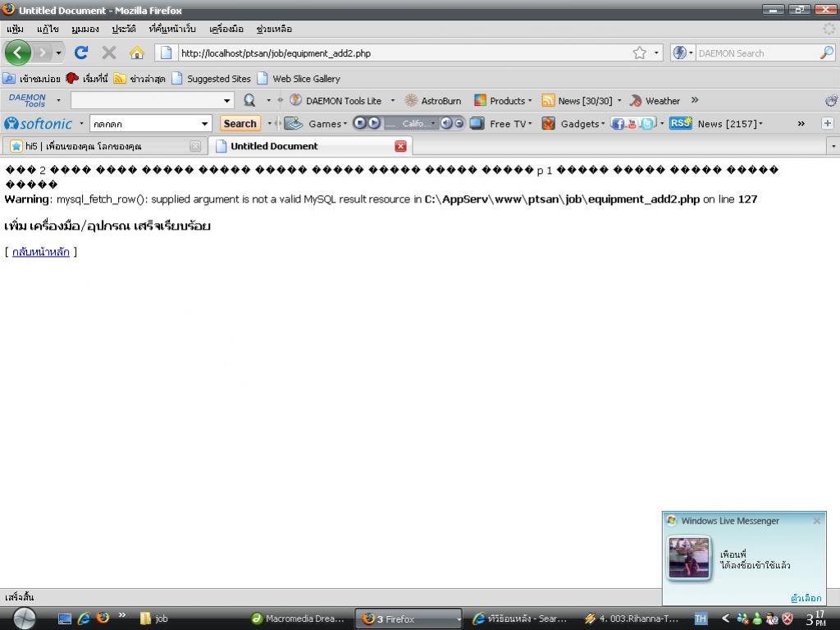Click the News [30/30] RSS toolbar item
This screenshot has width=840, height=630.
point(577,100)
